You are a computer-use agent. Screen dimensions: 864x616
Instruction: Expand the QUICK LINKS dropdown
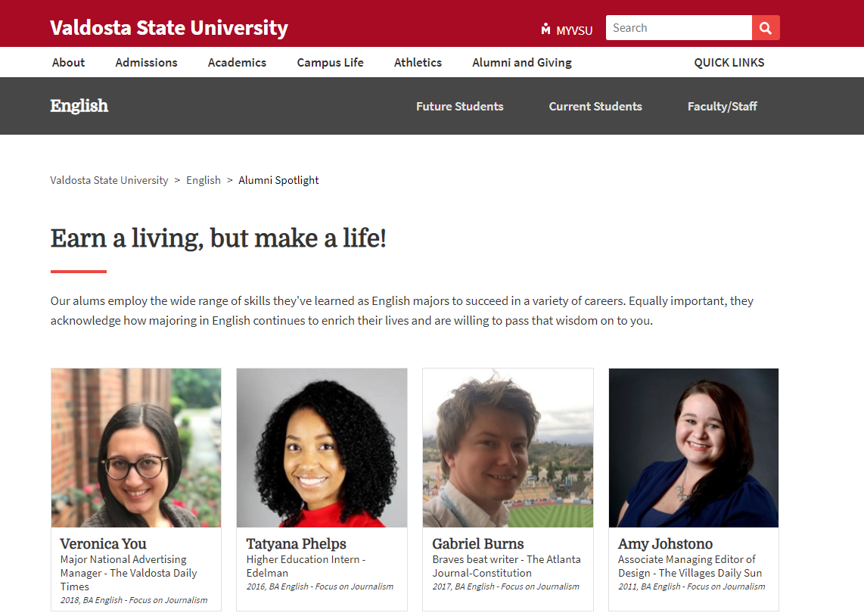tap(729, 63)
